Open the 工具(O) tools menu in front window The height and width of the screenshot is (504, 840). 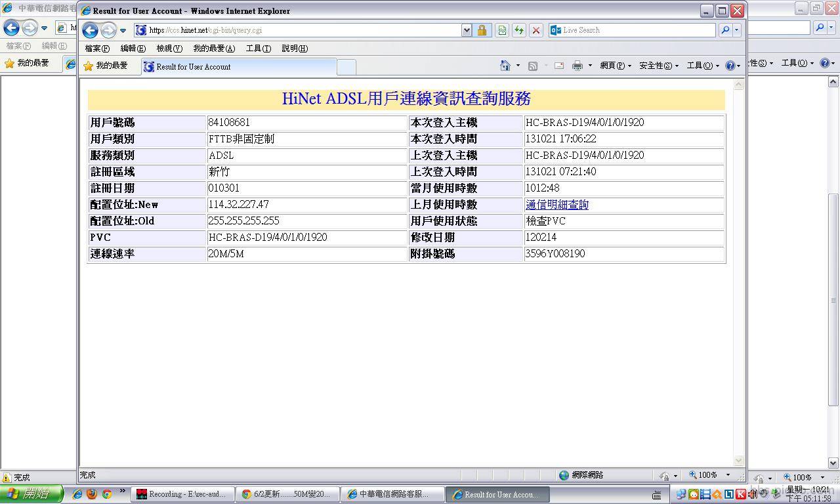[703, 66]
